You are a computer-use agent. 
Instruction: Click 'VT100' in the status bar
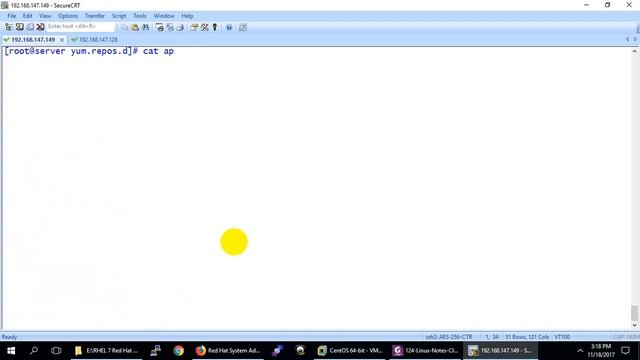point(562,337)
